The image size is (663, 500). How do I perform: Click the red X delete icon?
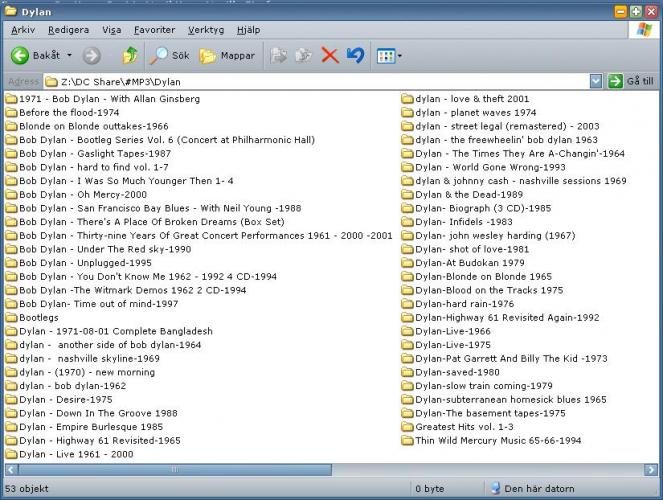pyautogui.click(x=330, y=56)
